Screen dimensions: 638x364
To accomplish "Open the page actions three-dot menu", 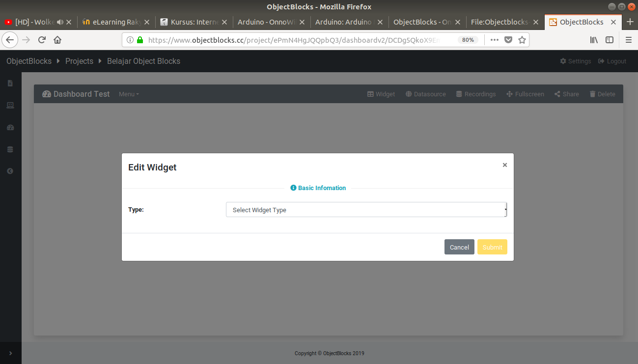I will pyautogui.click(x=495, y=40).
